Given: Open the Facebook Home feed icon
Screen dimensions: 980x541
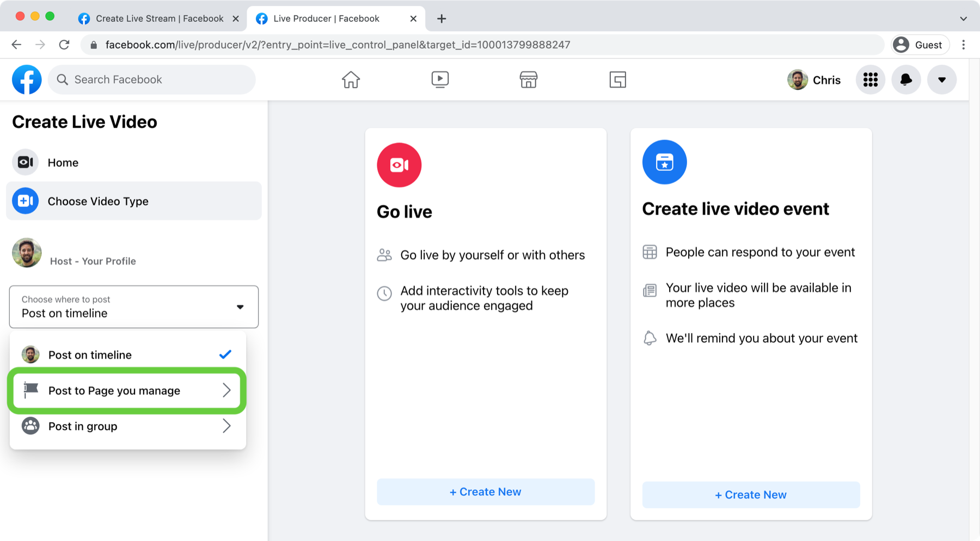Looking at the screenshot, I should coord(351,79).
